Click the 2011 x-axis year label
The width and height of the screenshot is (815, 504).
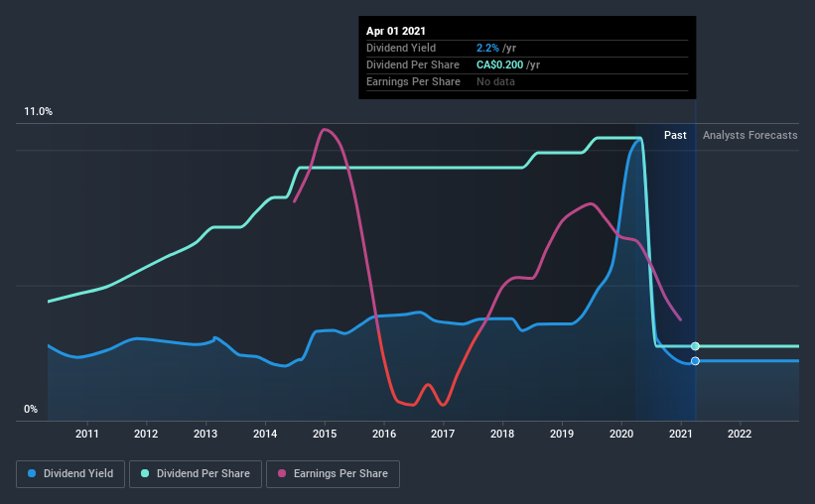[86, 434]
